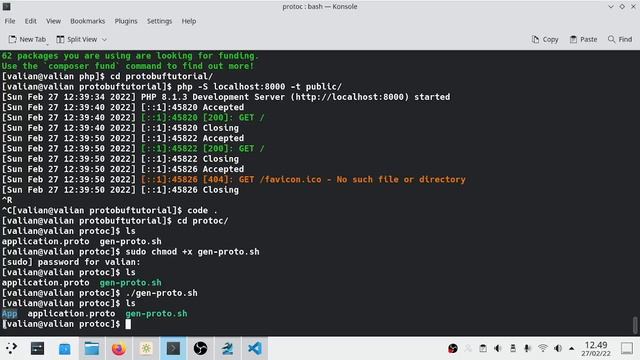Open the removable devices tray icon

click(x=513, y=348)
